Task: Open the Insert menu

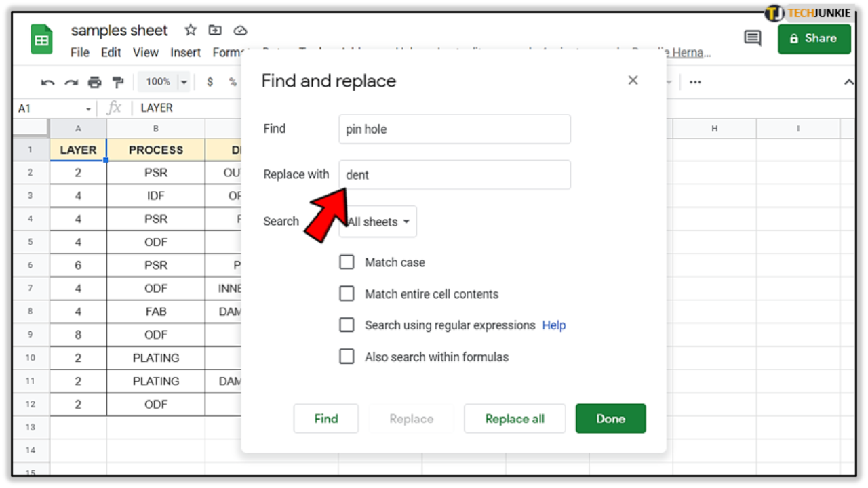Action: click(x=185, y=52)
